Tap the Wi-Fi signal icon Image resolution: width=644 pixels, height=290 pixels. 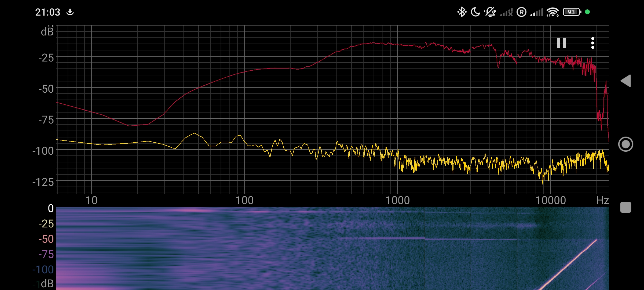click(552, 12)
